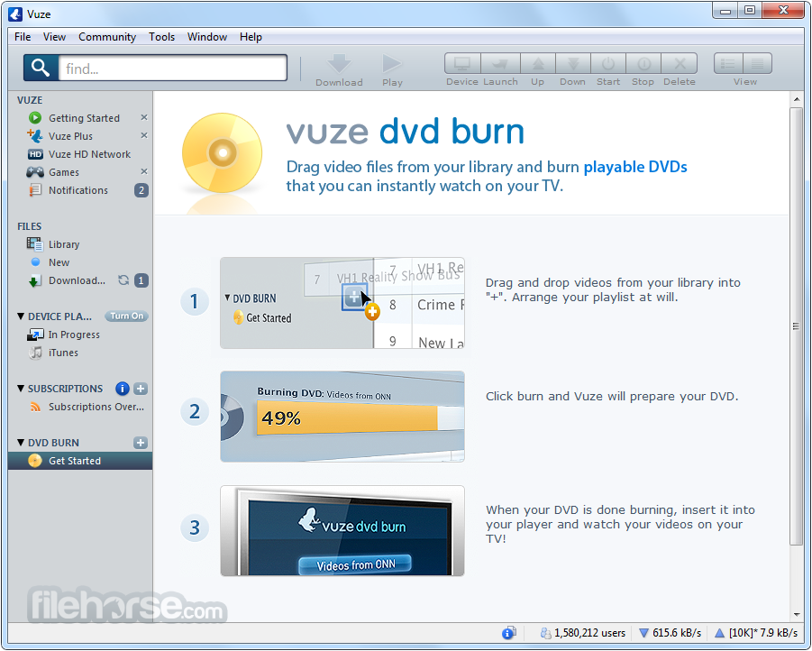Image resolution: width=812 pixels, height=651 pixels.
Task: Open the Tools menu
Action: tap(162, 37)
